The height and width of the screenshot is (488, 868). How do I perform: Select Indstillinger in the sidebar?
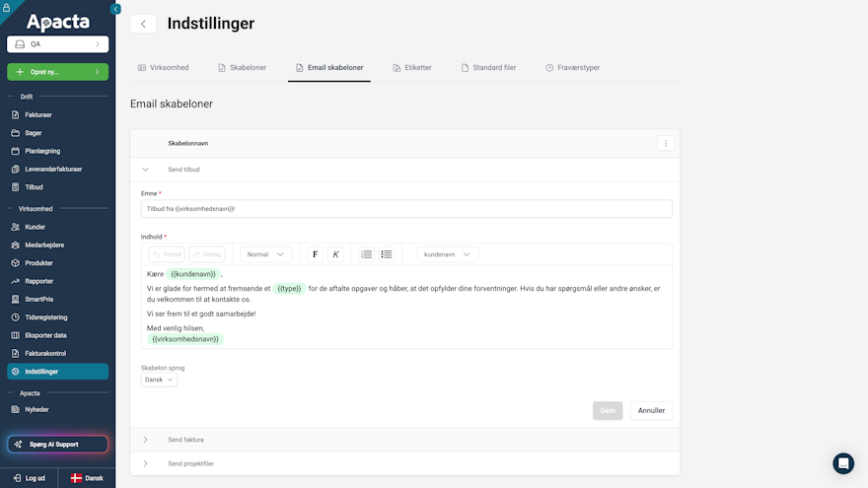pyautogui.click(x=57, y=372)
